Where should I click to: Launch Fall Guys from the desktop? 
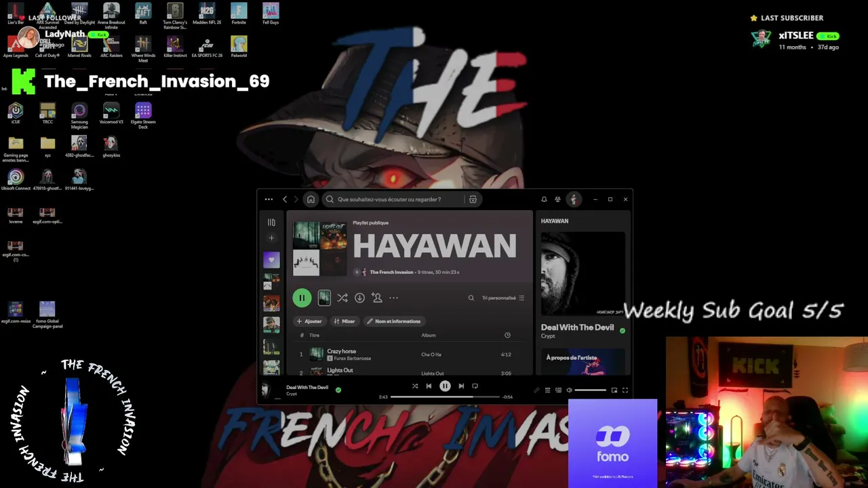point(271,14)
